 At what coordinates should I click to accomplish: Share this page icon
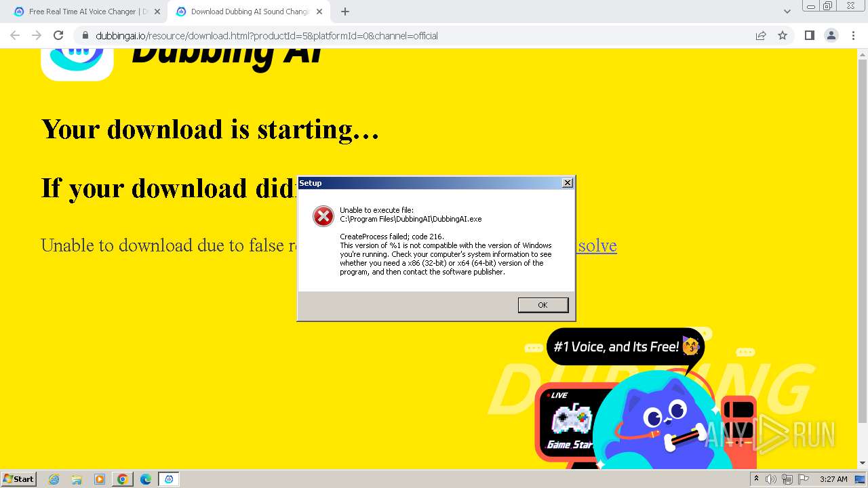pos(761,35)
